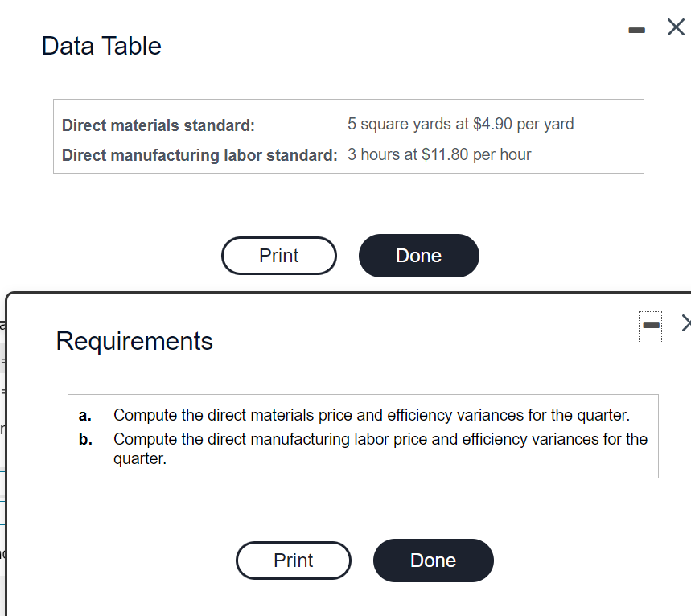Click the Direct manufacturing labor standard label
691x616 pixels.
(x=199, y=155)
